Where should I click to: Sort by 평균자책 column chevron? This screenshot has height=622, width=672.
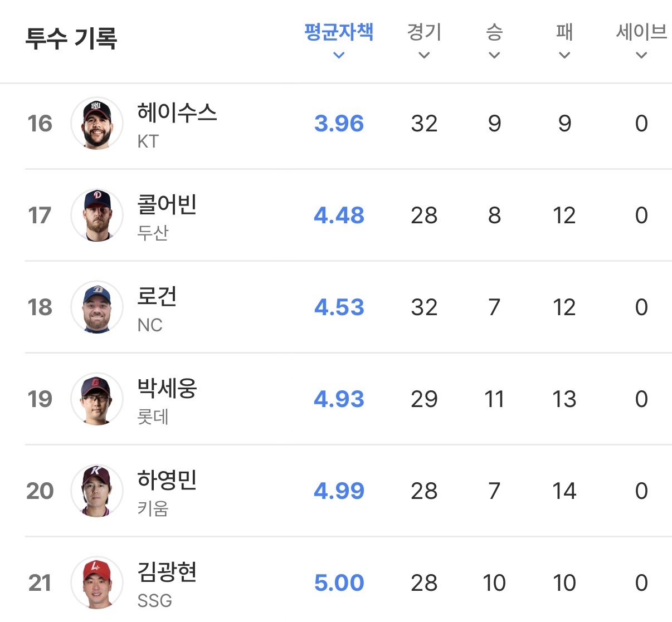click(339, 55)
